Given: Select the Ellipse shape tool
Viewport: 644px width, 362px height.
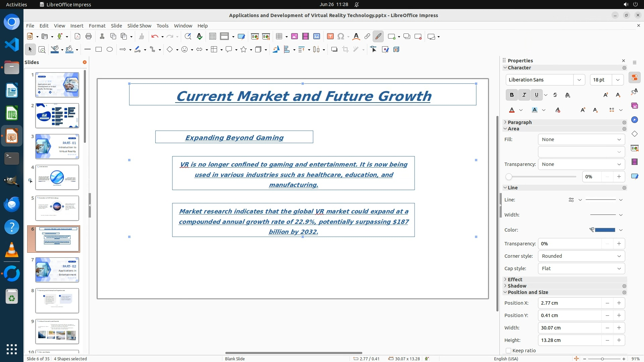Looking at the screenshot, I should (110, 50).
